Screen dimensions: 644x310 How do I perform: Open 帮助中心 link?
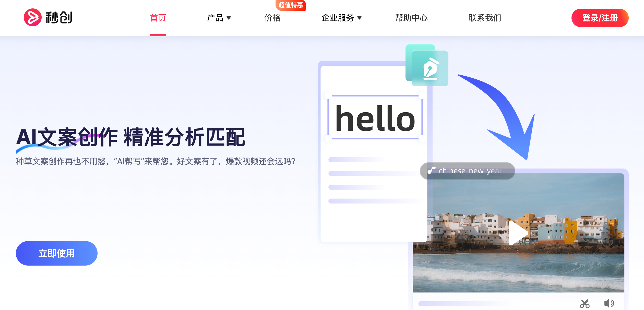tap(411, 18)
